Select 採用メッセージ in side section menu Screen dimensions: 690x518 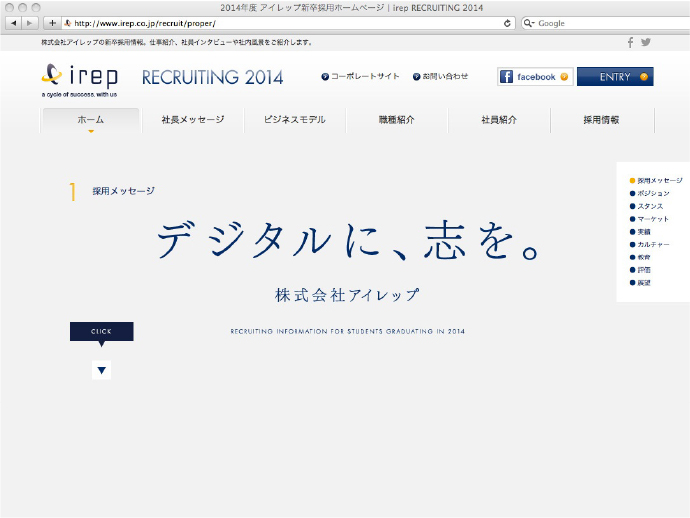pyautogui.click(x=656, y=180)
